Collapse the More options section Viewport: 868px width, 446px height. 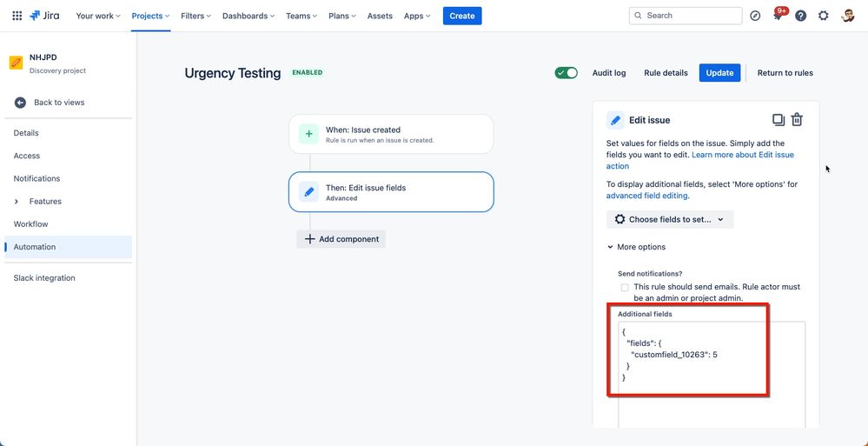click(637, 247)
